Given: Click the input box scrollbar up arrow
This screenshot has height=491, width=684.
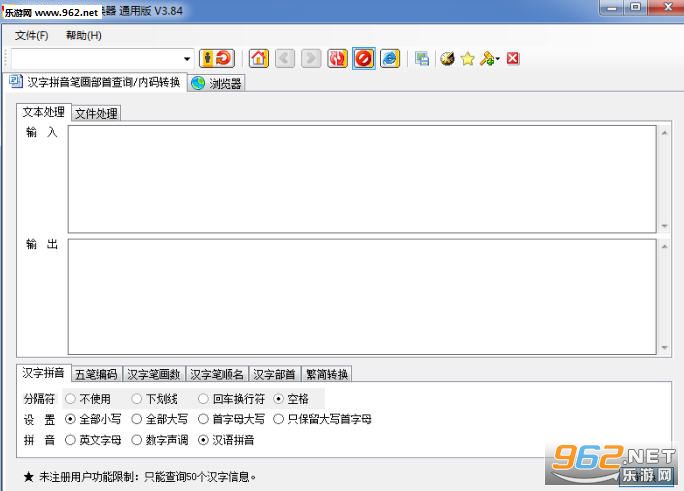Looking at the screenshot, I should point(664,133).
